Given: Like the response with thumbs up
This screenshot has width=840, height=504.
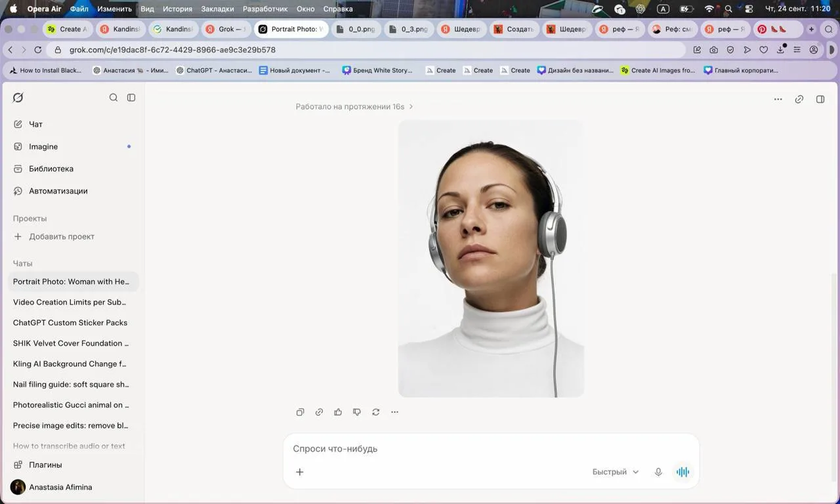Looking at the screenshot, I should point(338,412).
